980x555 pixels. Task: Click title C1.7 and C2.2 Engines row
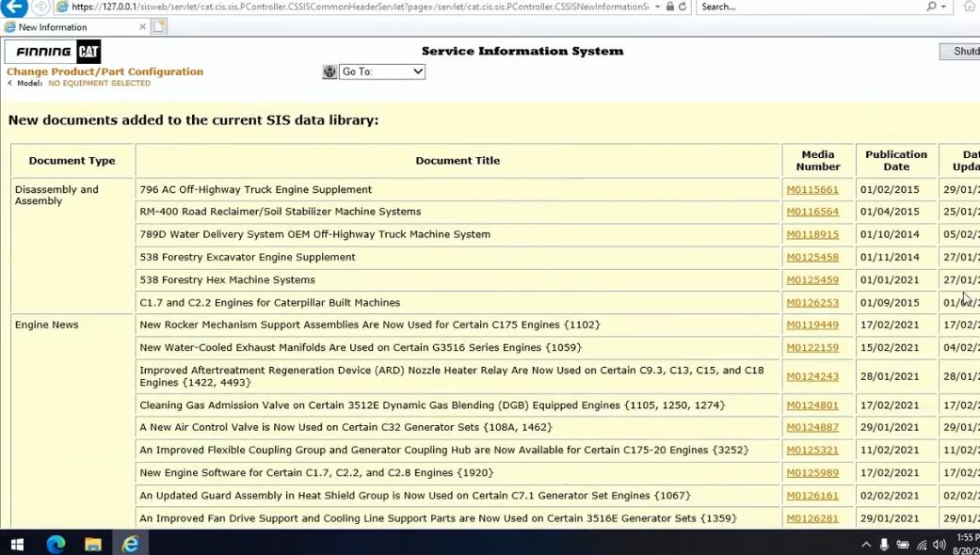point(270,303)
